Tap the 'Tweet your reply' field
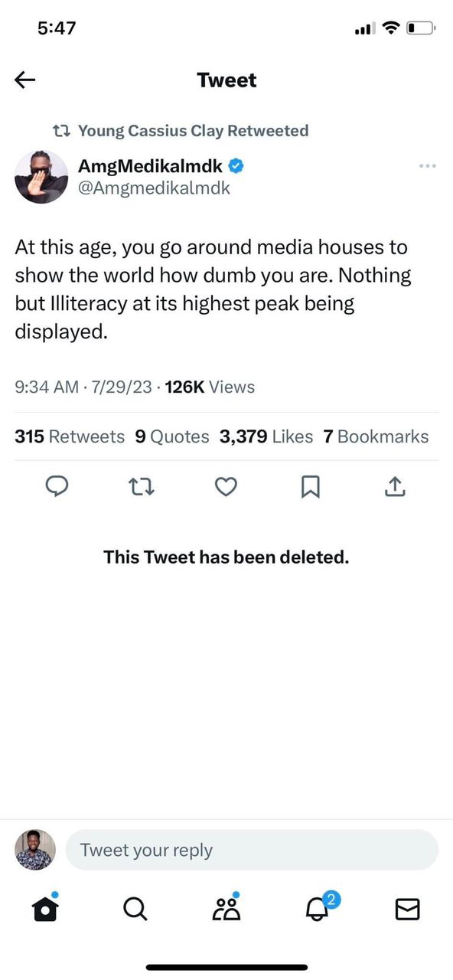453x980 pixels. click(x=252, y=850)
